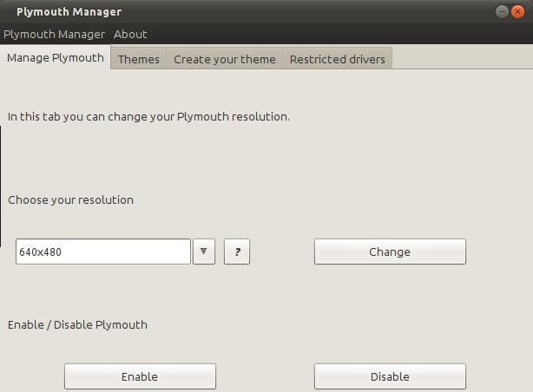This screenshot has width=533, height=392.
Task: Switch to the Themes tab
Action: tap(138, 59)
